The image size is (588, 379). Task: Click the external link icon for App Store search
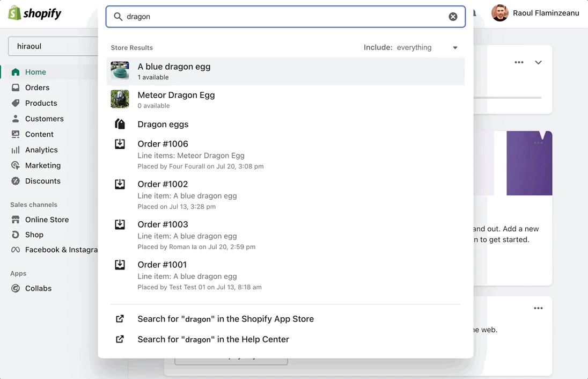[x=120, y=318]
